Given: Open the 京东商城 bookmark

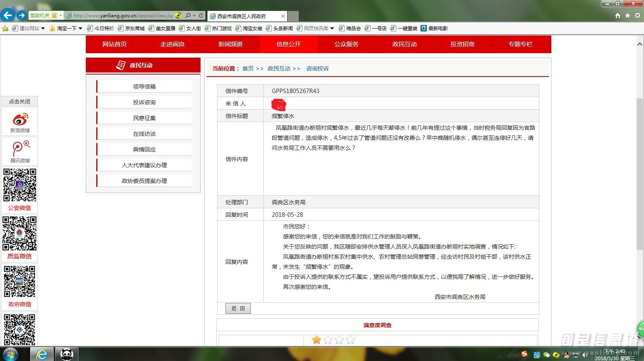Looking at the screenshot, I should click(x=131, y=28).
